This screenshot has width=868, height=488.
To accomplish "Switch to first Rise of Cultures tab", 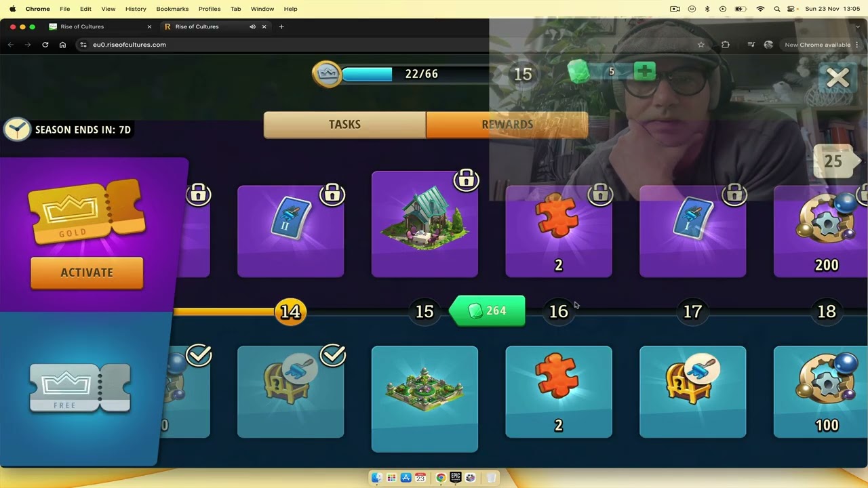I will [100, 26].
